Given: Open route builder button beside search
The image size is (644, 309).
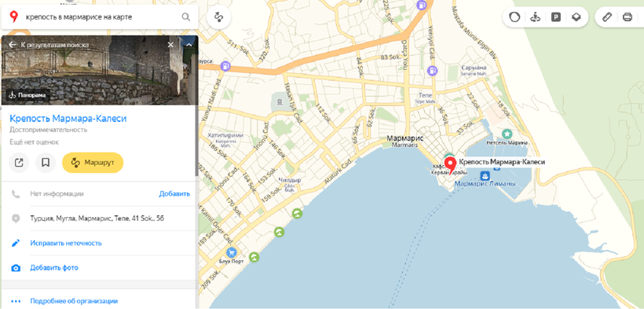Looking at the screenshot, I should coord(218,17).
